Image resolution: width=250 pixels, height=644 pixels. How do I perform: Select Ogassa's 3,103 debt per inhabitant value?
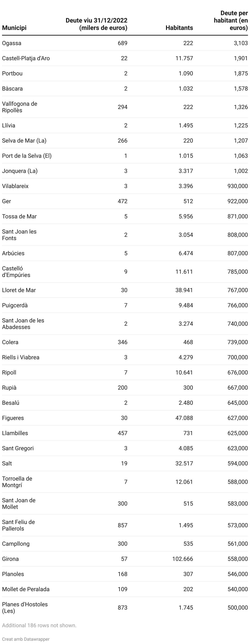tap(241, 43)
